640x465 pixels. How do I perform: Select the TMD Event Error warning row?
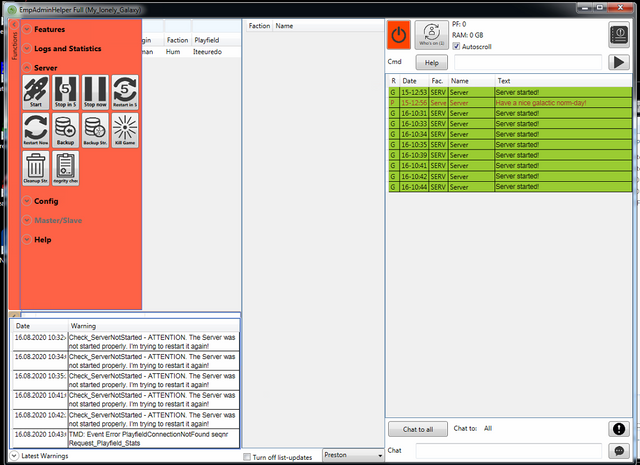click(126, 438)
